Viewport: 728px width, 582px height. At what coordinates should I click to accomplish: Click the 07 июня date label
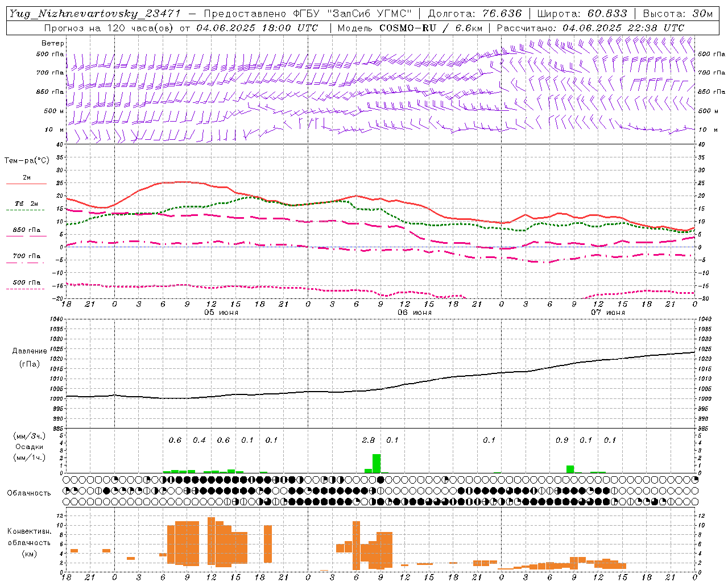pos(608,313)
